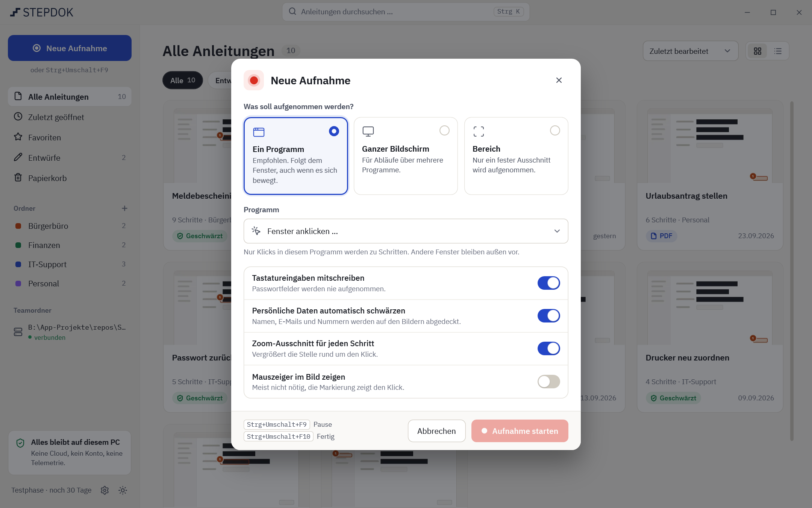Click the Zuletzt geöffnet clock icon

coord(18,116)
